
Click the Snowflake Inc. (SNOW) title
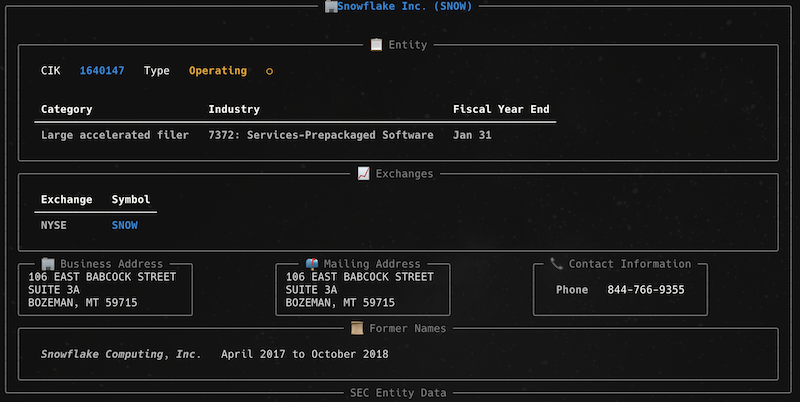pos(405,6)
